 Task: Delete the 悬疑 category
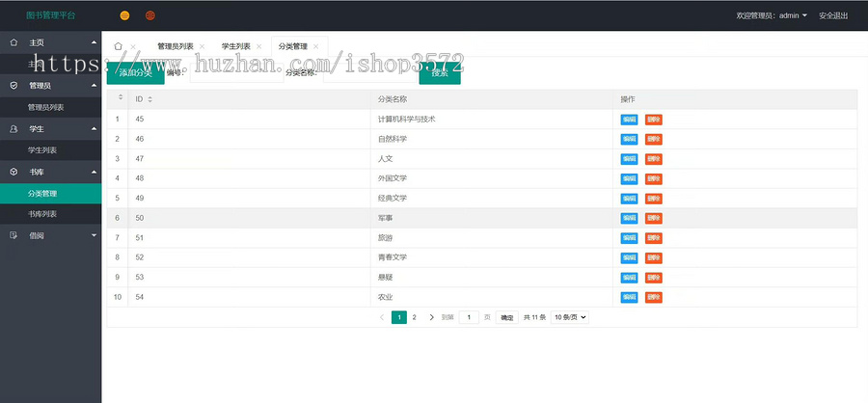[x=653, y=278]
